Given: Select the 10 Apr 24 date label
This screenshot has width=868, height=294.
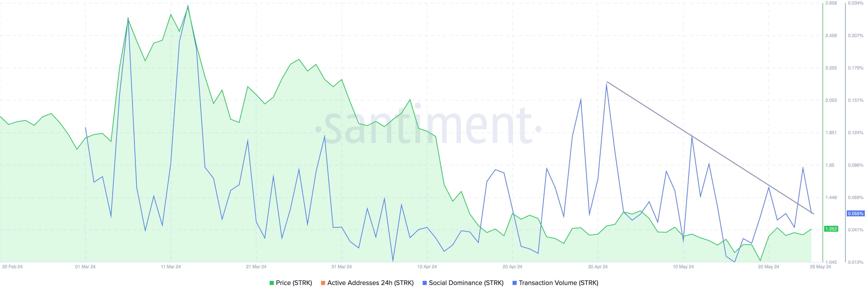Looking at the screenshot, I should click(x=427, y=267).
